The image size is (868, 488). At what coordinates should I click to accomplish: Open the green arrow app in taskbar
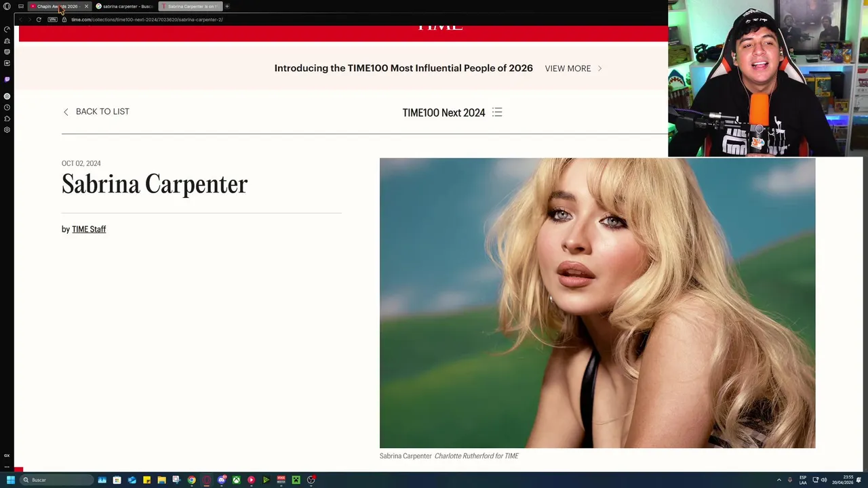click(x=266, y=480)
